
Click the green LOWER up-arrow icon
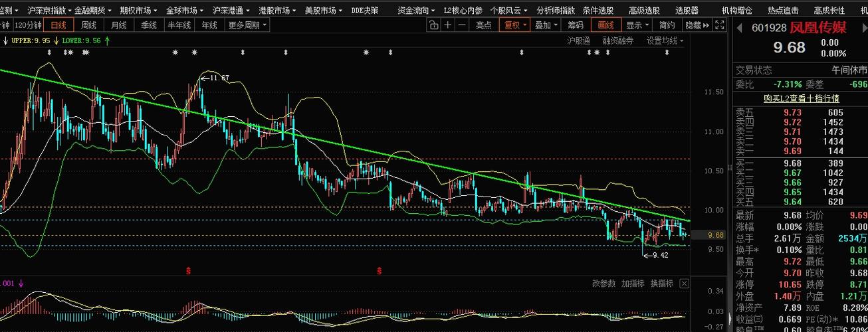click(x=107, y=41)
